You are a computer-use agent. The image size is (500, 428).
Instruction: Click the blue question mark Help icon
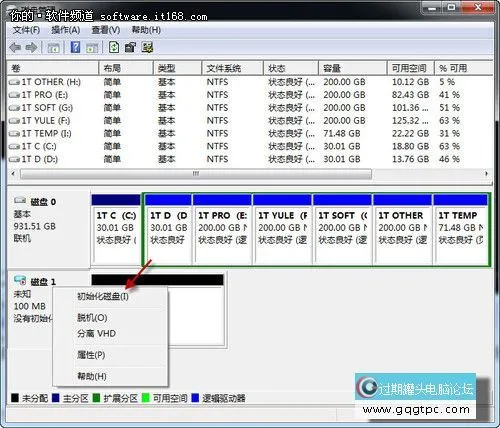pos(76,47)
